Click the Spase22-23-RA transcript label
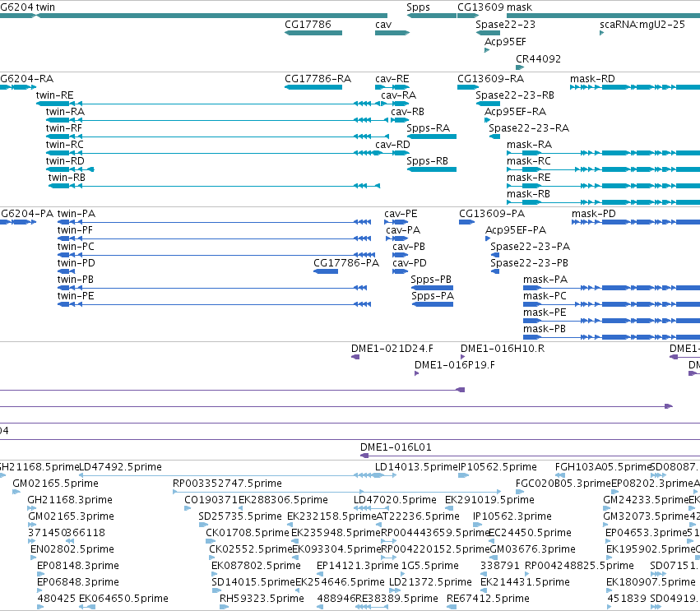 (529, 128)
